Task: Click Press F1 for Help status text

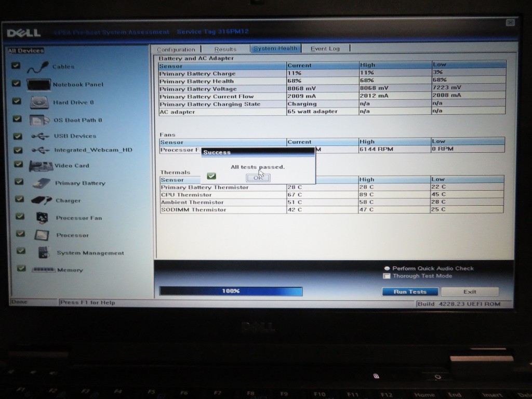Action: 87,303
